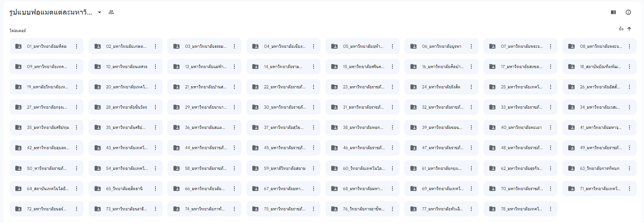
Task: Select the folder name 28_มหาวิทยาลัยชินวัตร
Action: (126, 107)
